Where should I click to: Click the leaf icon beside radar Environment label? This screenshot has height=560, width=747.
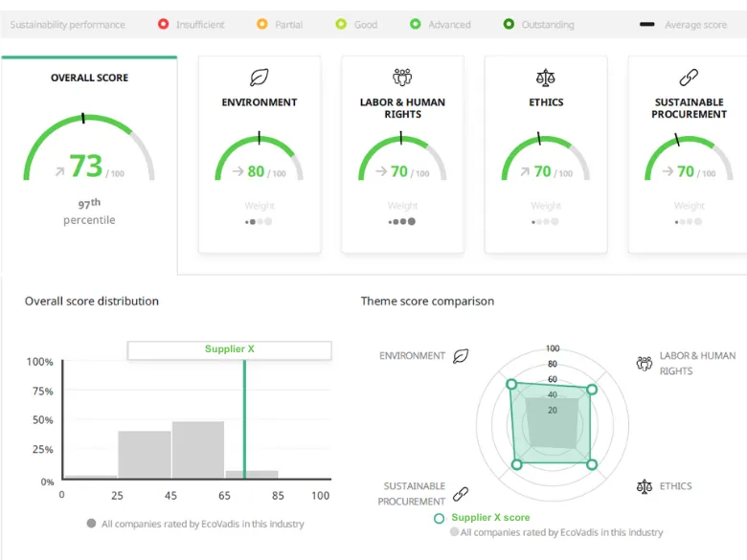coord(461,356)
